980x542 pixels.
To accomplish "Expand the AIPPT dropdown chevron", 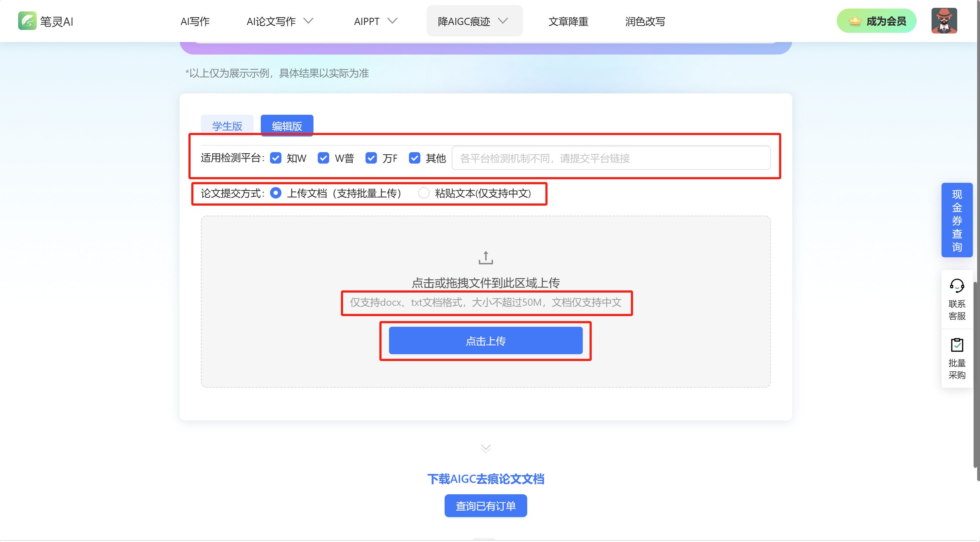I will point(392,21).
